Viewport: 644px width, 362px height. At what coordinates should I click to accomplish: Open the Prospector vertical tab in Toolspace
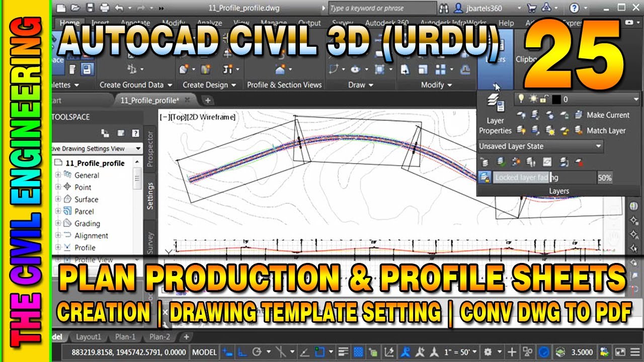[150, 149]
